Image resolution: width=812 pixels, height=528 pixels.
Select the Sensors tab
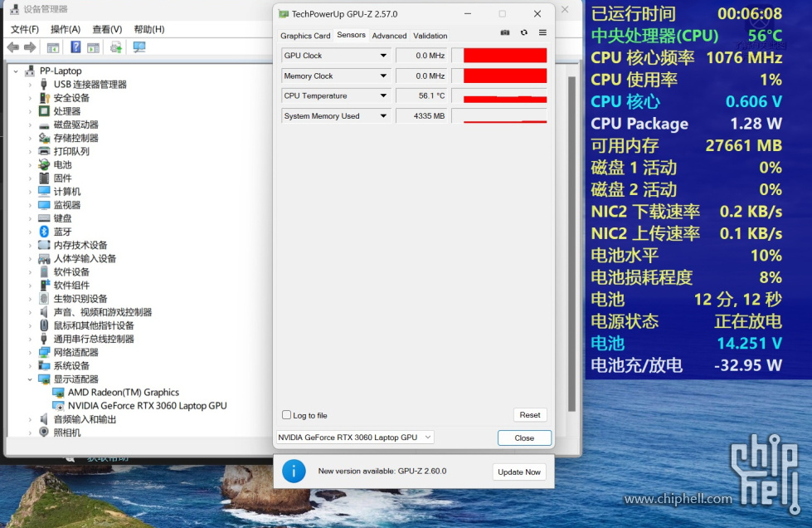pyautogui.click(x=351, y=35)
